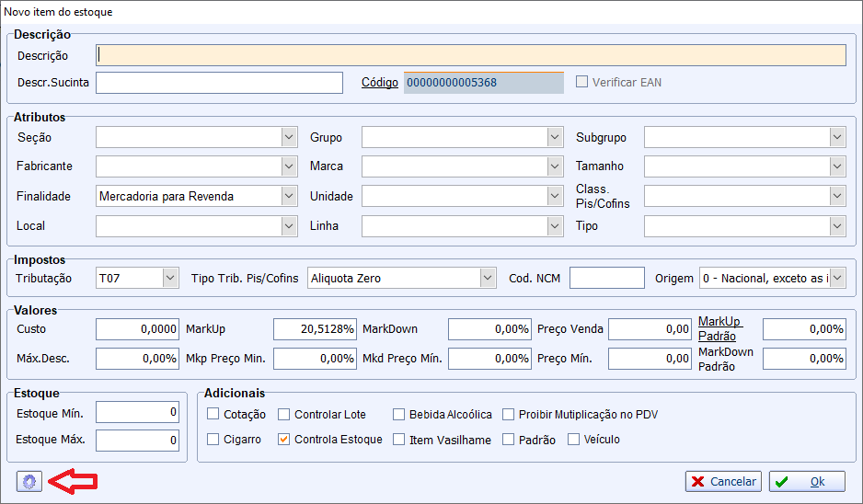Click the gear settings icon button
Image resolution: width=863 pixels, height=504 pixels.
coord(29,481)
